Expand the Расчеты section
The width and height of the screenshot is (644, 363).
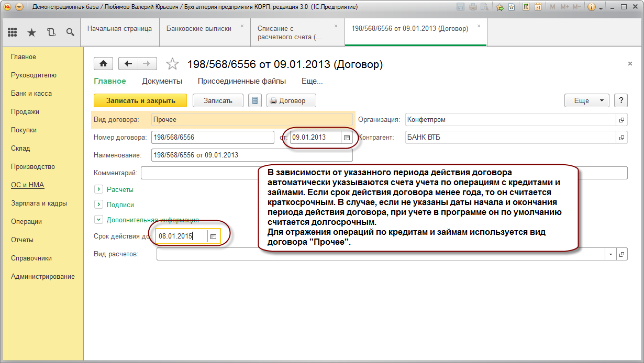(x=98, y=189)
